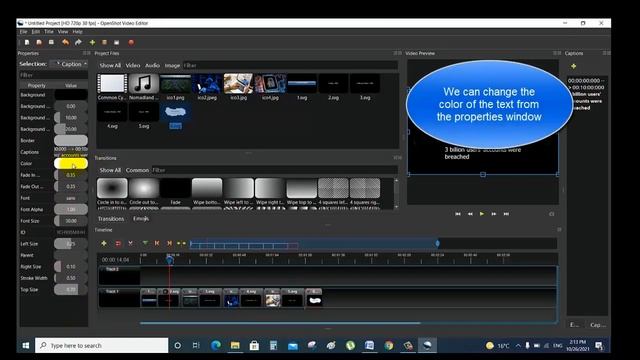The width and height of the screenshot is (640, 360).
Task: Click the fast forward button under preview
Action: click(494, 214)
